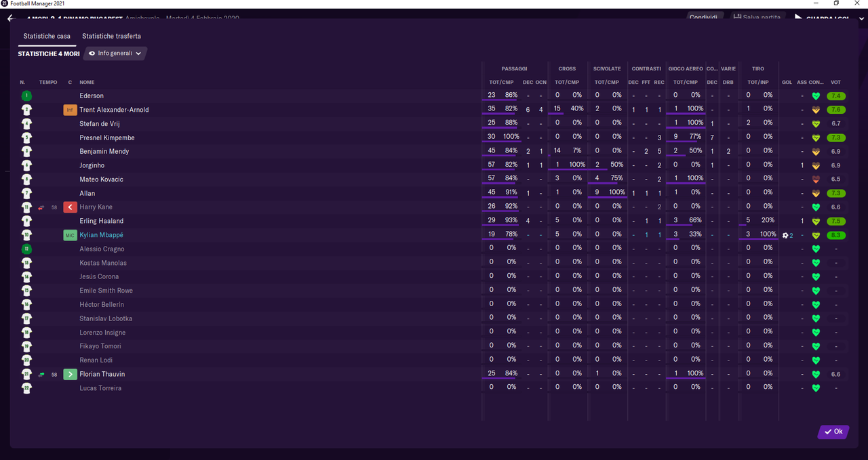The image size is (868, 460).
Task: Click Alessio Cragno's green keeper shirt icon
Action: [26, 249]
